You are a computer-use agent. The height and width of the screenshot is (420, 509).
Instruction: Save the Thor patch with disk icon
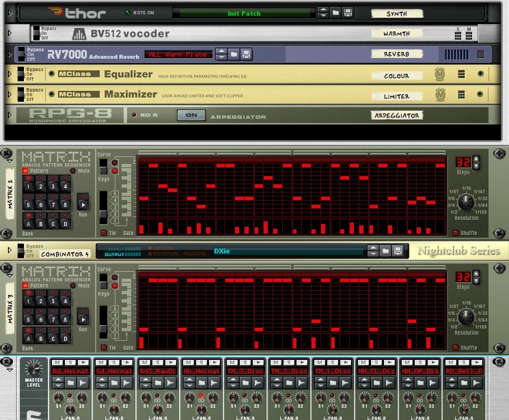click(348, 13)
